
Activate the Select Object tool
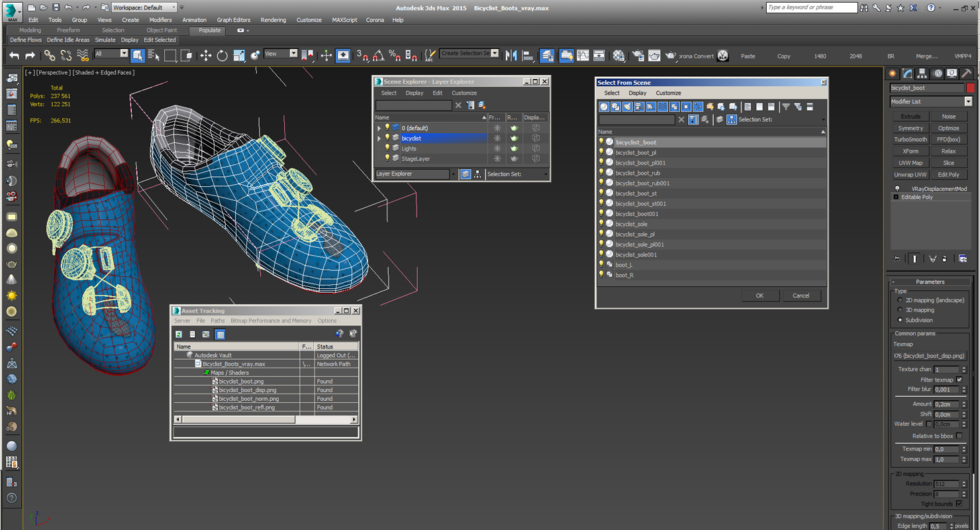point(138,56)
